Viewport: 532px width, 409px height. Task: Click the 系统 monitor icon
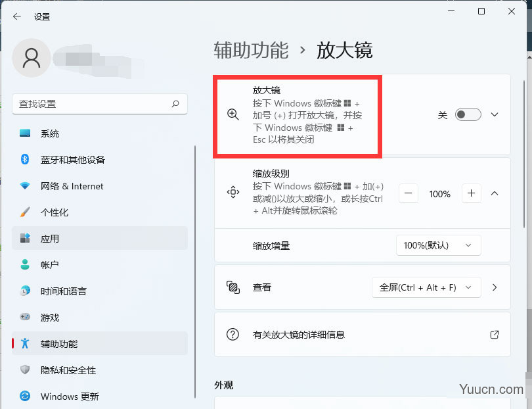(x=25, y=133)
